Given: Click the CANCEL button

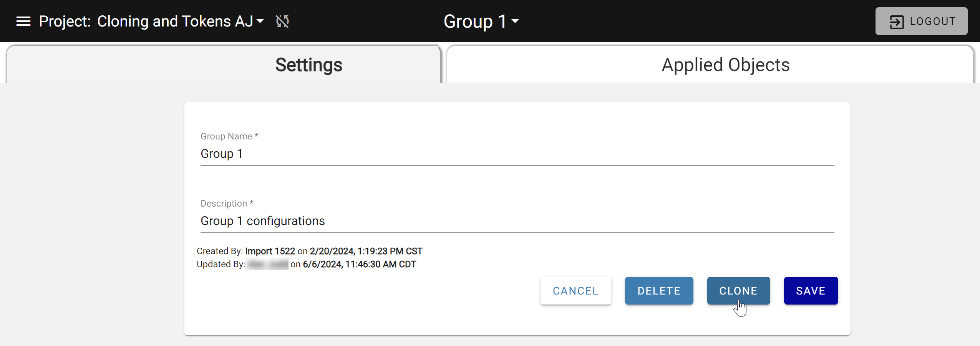Looking at the screenshot, I should pyautogui.click(x=575, y=291).
